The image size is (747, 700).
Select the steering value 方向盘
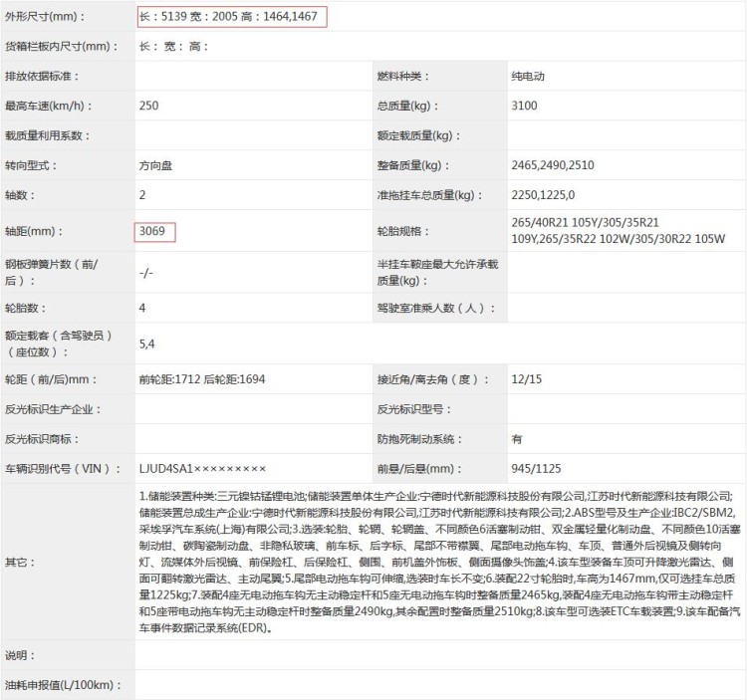pyautogui.click(x=155, y=165)
